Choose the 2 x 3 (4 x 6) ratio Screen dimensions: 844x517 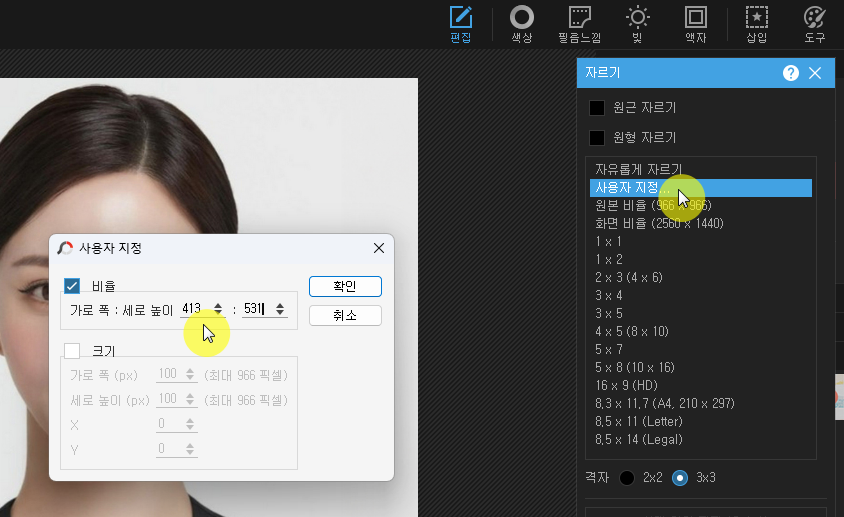point(701,278)
